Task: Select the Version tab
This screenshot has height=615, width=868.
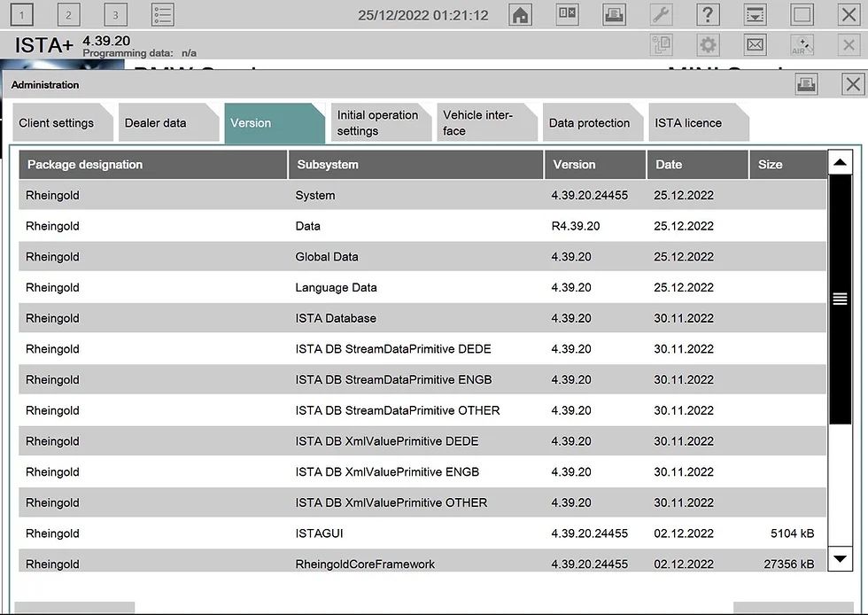Action: point(275,123)
